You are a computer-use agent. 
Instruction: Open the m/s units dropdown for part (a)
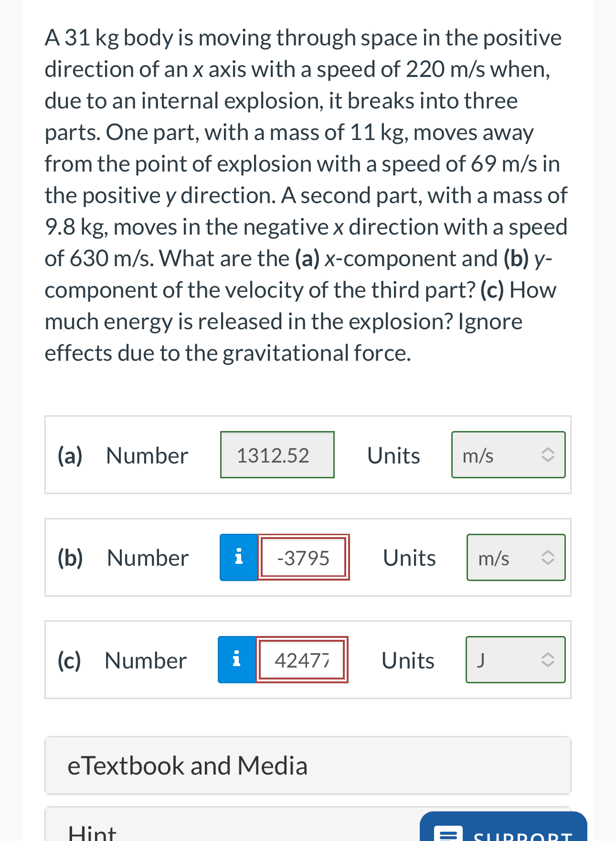(508, 454)
